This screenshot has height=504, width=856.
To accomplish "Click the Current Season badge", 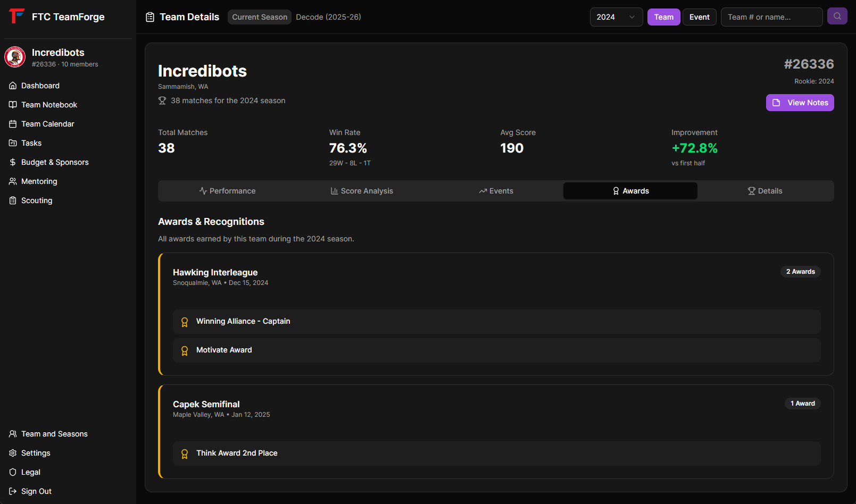I will 260,17.
